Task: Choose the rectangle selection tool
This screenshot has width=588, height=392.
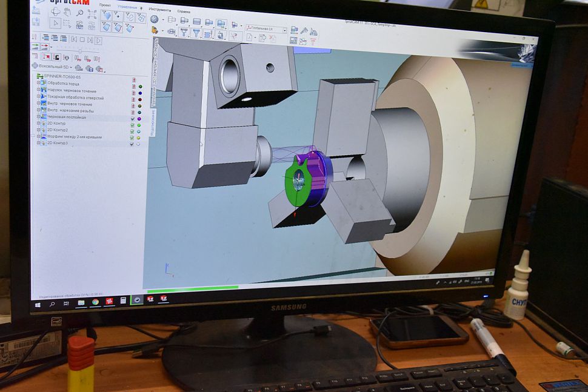Action: pyautogui.click(x=67, y=24)
